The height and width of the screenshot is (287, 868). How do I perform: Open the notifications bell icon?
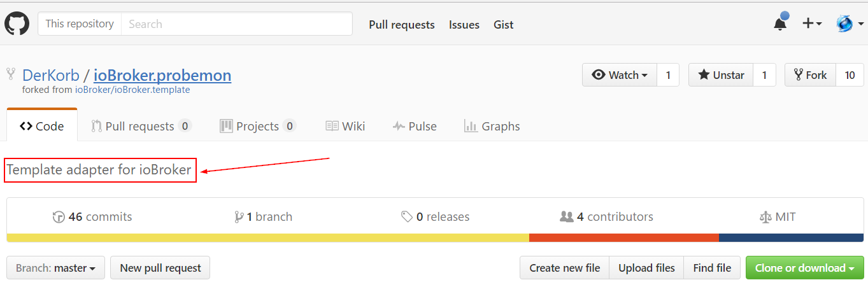(780, 24)
